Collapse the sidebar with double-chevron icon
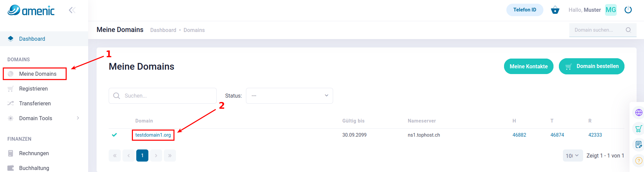 pyautogui.click(x=72, y=10)
